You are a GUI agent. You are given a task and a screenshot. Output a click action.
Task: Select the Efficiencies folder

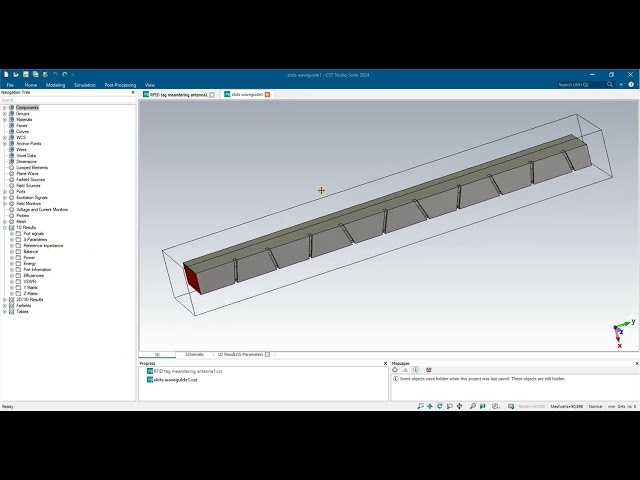tap(33, 276)
